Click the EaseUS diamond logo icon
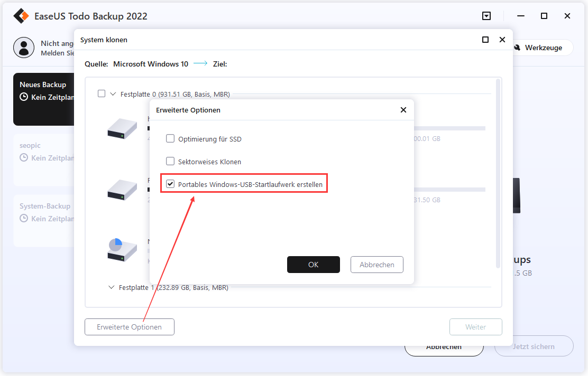Image resolution: width=588 pixels, height=376 pixels. [x=21, y=16]
